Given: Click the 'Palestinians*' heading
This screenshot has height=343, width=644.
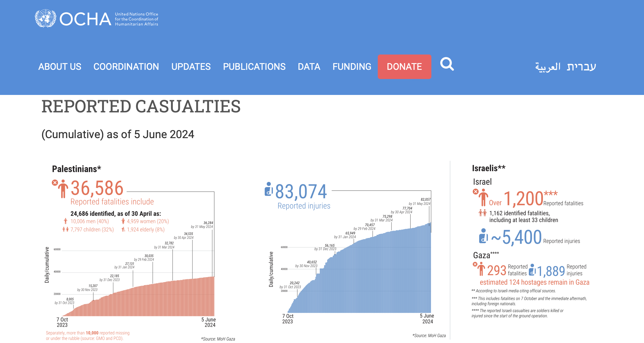Looking at the screenshot, I should click(x=77, y=169).
